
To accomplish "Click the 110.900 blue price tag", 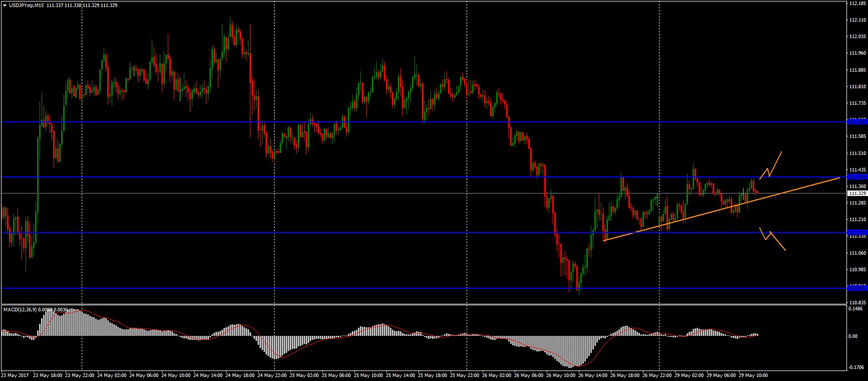I will 856,287.
